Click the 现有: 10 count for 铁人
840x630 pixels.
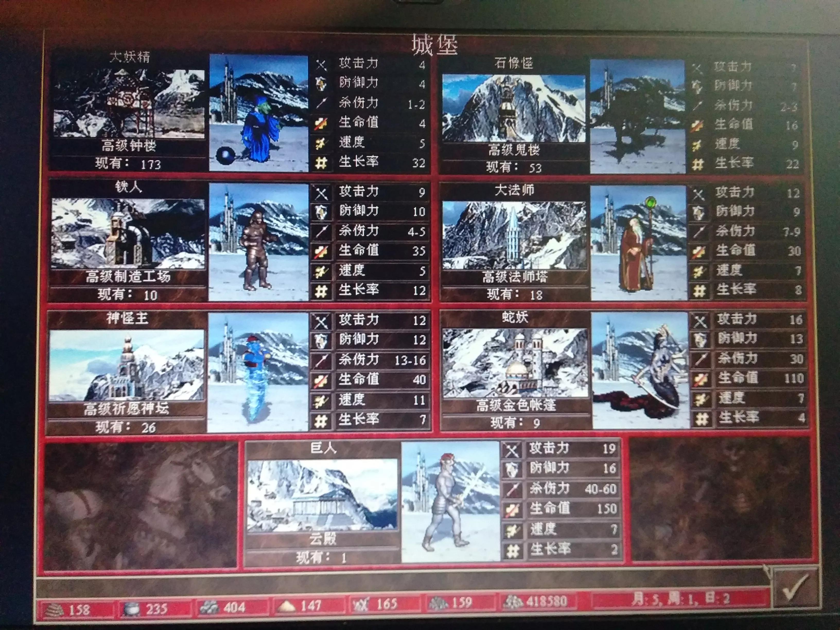(x=128, y=295)
